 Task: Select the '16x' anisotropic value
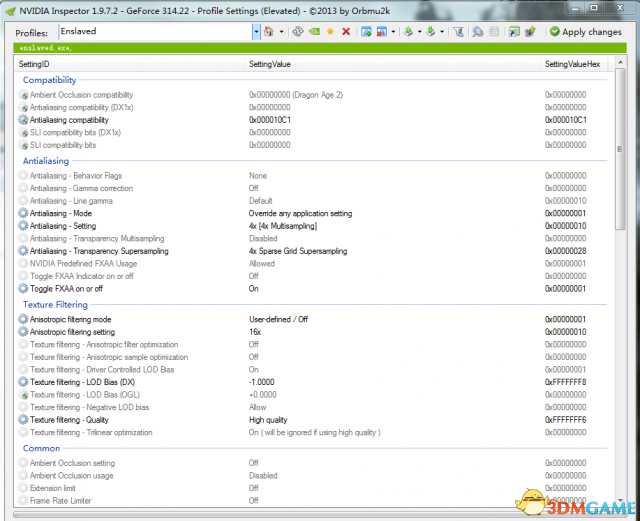point(255,332)
